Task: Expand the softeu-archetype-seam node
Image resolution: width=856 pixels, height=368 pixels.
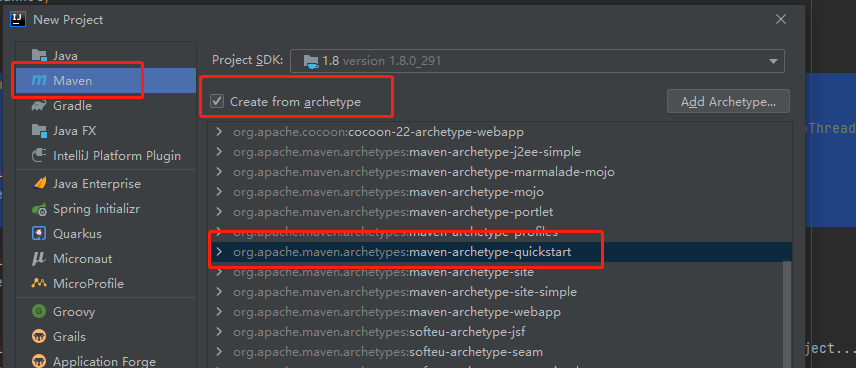Action: coord(219,352)
